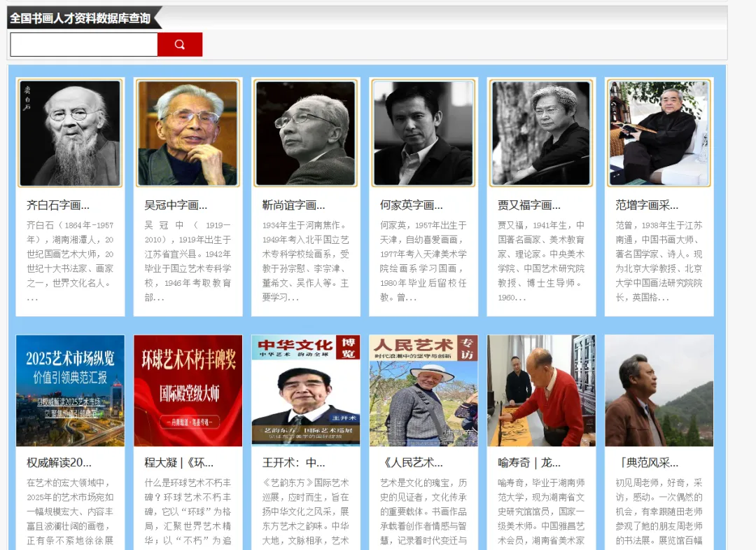Open 贾又福 portrait thumbnail
This screenshot has width=756, height=550.
click(541, 133)
